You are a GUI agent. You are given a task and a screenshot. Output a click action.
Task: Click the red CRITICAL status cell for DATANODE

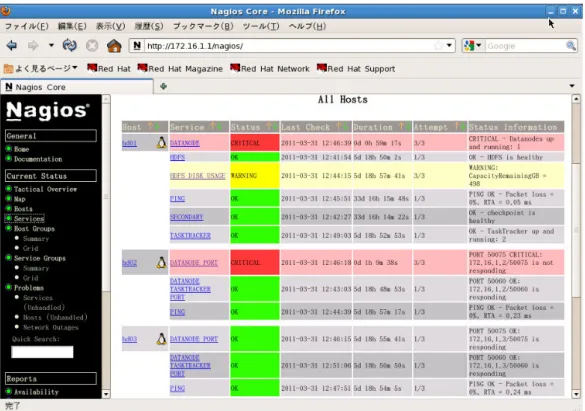pos(254,143)
